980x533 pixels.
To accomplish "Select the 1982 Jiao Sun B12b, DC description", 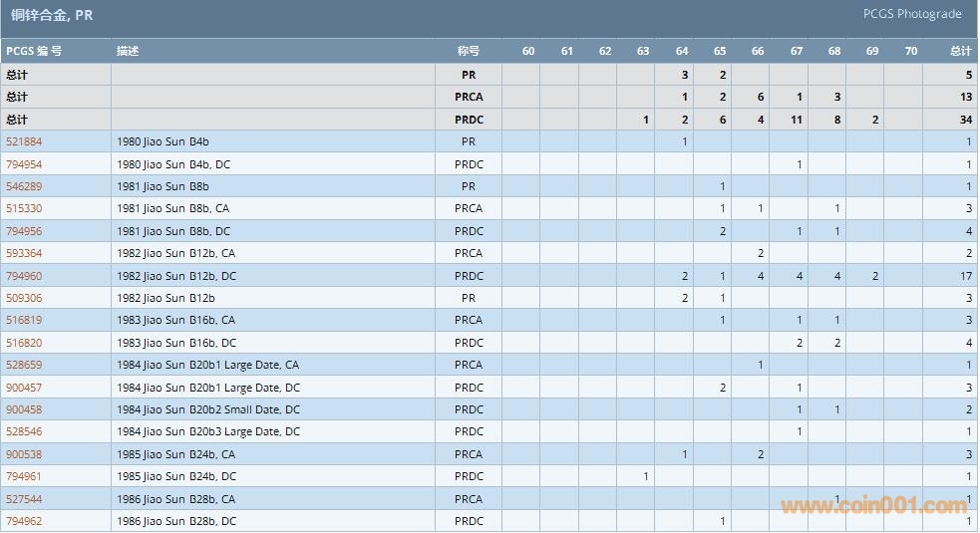I will coord(176,276).
